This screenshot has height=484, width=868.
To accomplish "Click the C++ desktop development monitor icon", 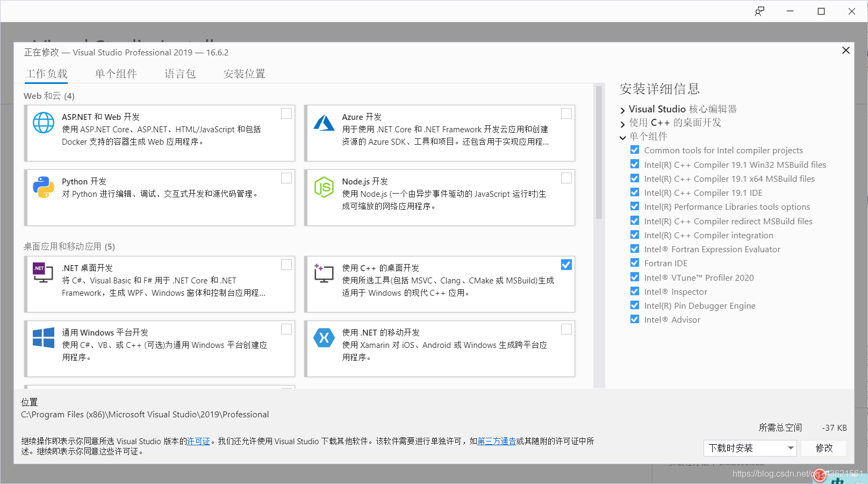I will tap(324, 273).
